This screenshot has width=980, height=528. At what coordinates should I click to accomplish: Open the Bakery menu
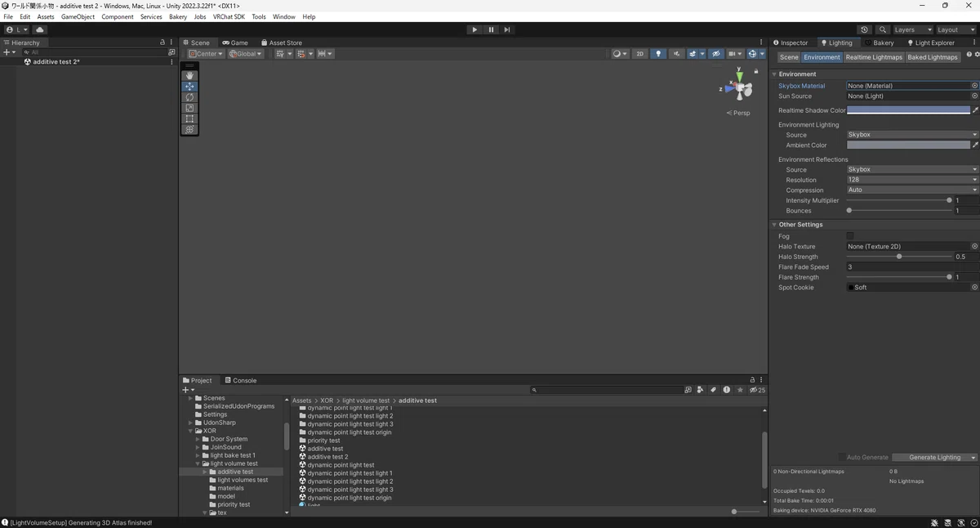[178, 16]
